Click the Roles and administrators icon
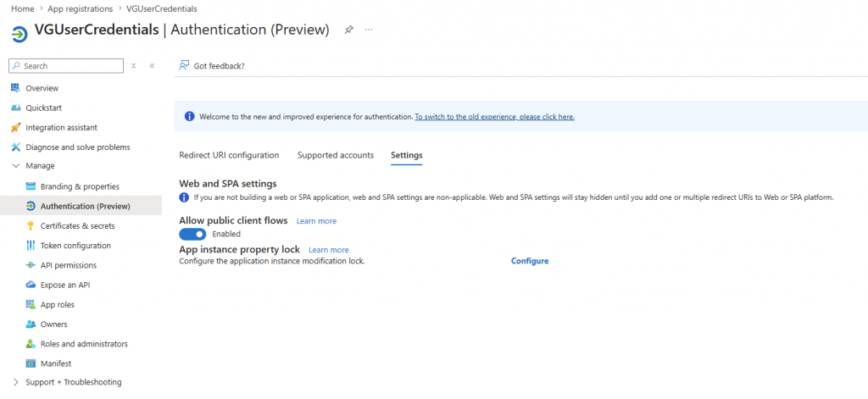The height and width of the screenshot is (399, 868). [x=31, y=344]
